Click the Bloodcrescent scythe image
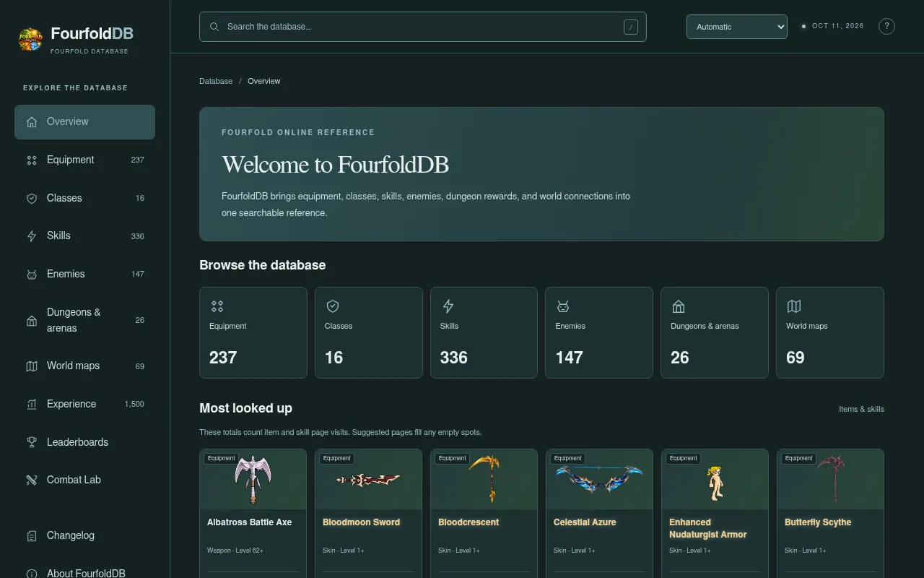Viewport: 924px width, 578px height. [x=484, y=479]
